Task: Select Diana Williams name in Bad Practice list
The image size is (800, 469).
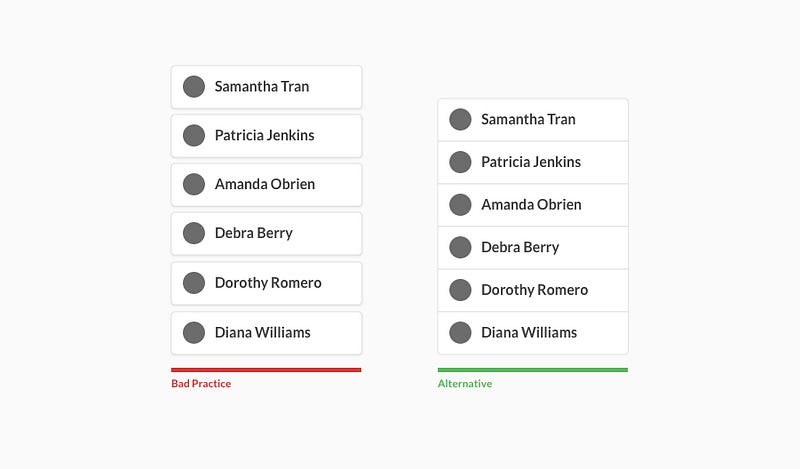Action: pyautogui.click(x=263, y=332)
